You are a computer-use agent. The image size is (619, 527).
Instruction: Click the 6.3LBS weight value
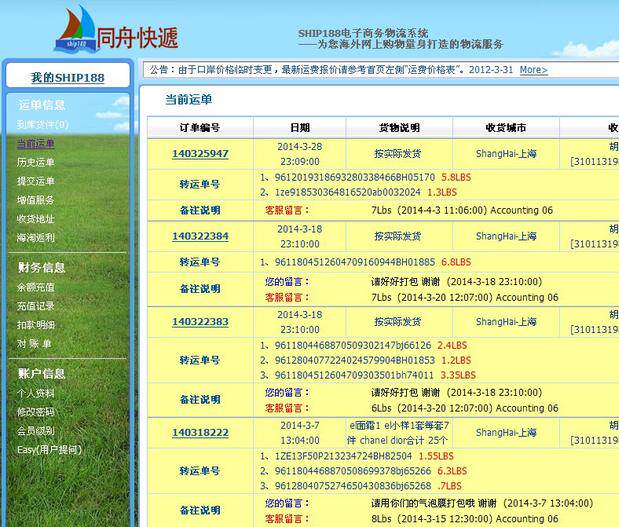(452, 471)
